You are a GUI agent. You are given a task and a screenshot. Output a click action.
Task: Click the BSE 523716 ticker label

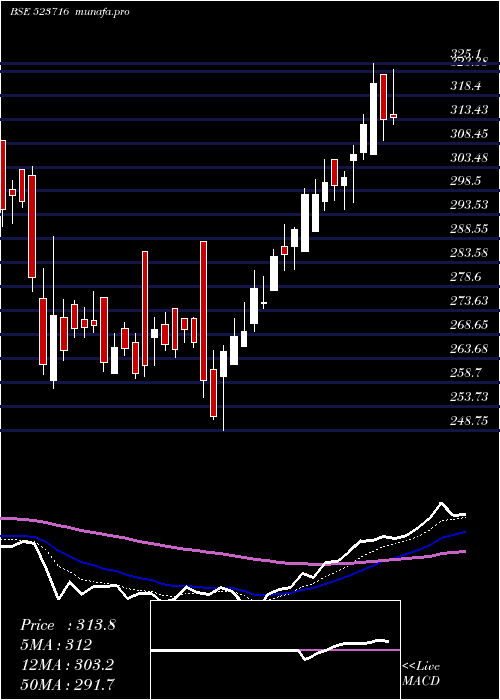tap(39, 12)
